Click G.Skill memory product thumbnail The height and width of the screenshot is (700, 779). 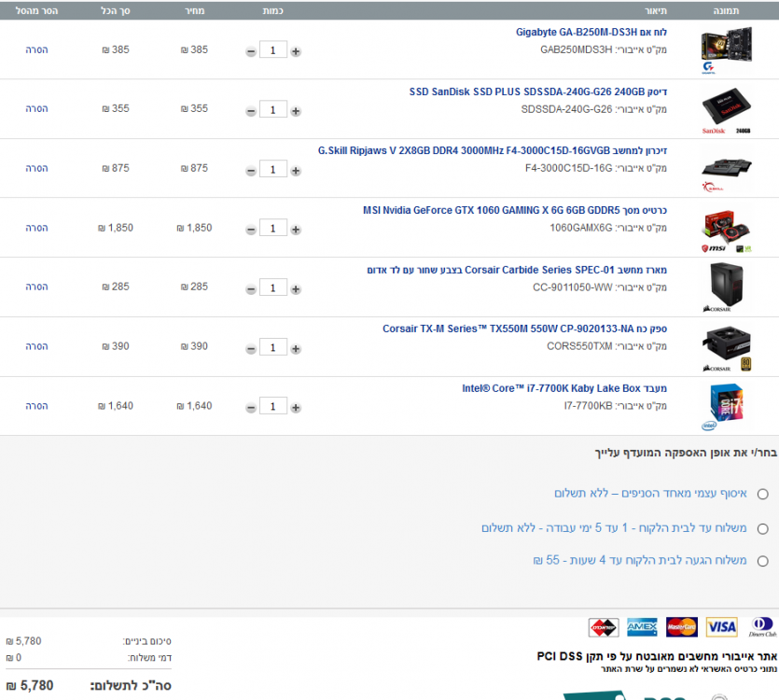727,173
